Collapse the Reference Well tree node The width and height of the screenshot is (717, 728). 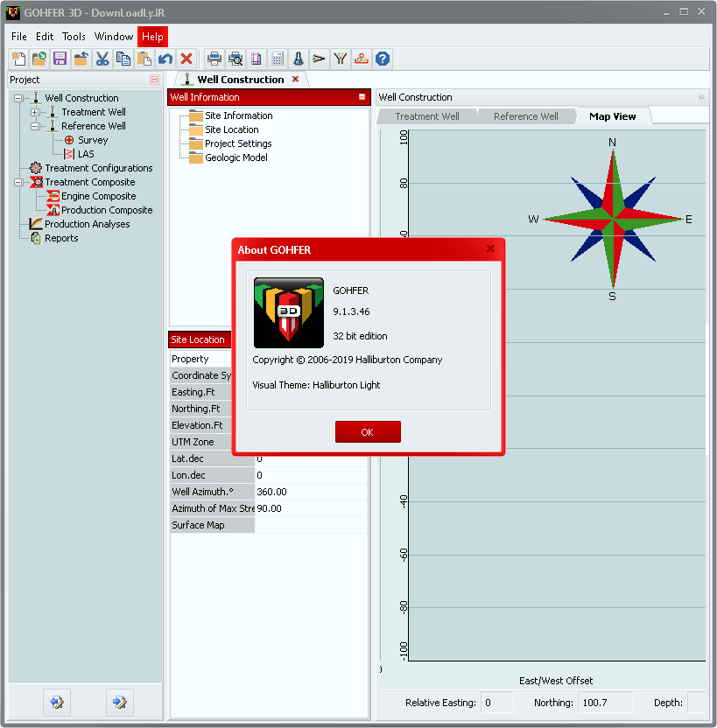(x=34, y=126)
